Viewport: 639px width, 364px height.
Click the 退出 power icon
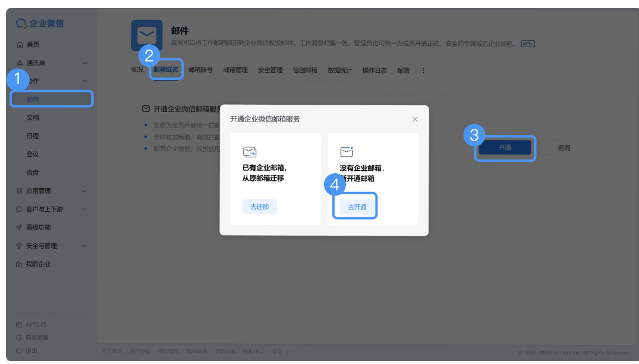pos(18,351)
